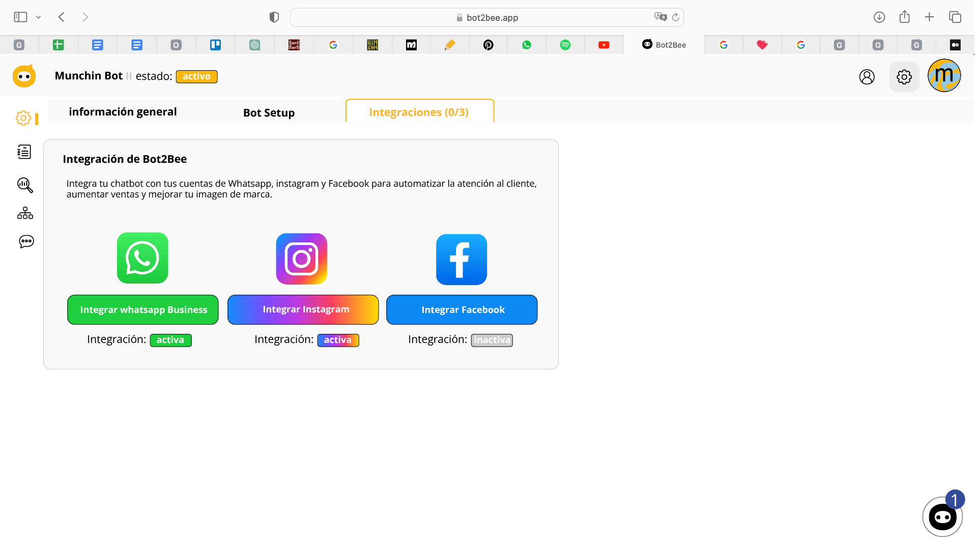Expand the Safari sidebar dropdown chevron
This screenshot has height=545, width=980.
tap(38, 17)
